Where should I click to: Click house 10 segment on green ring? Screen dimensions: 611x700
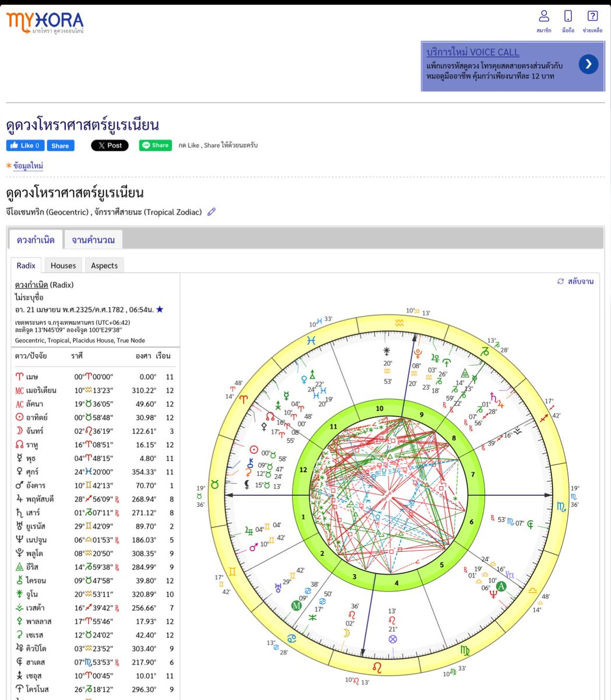click(x=380, y=408)
